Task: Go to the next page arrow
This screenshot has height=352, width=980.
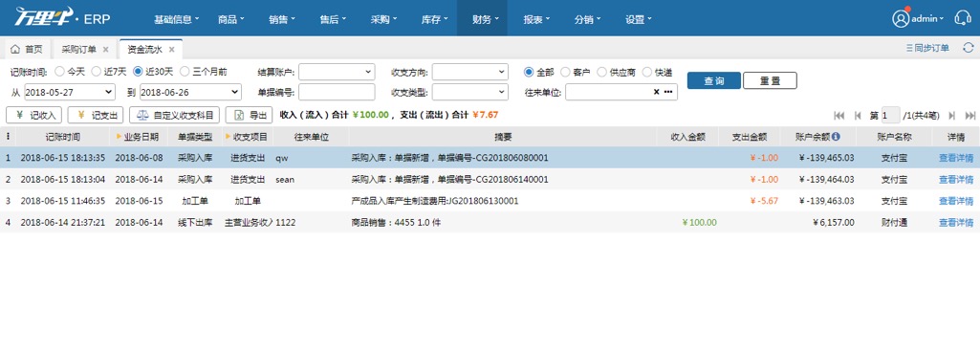Action: pos(952,115)
